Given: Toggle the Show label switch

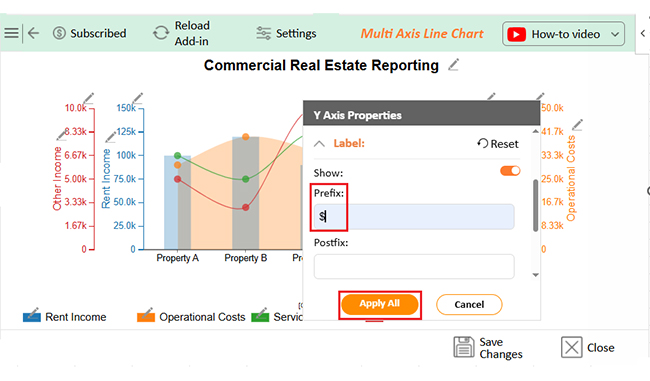Looking at the screenshot, I should coord(510,171).
